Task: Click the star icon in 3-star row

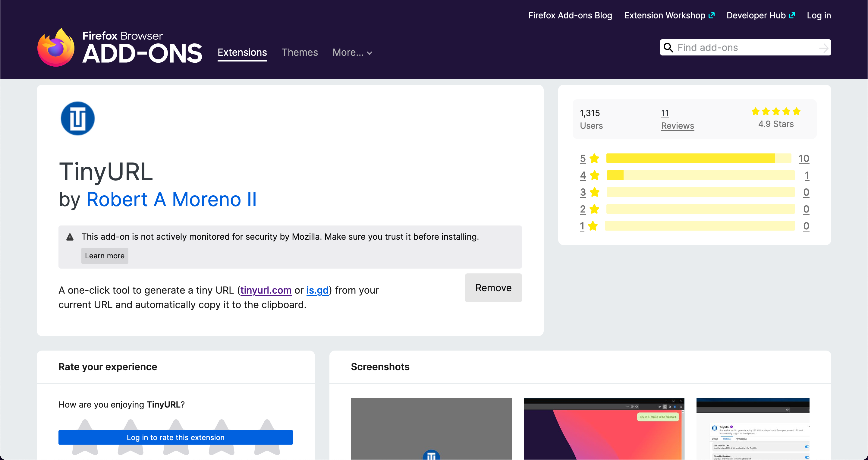Action: click(x=595, y=192)
